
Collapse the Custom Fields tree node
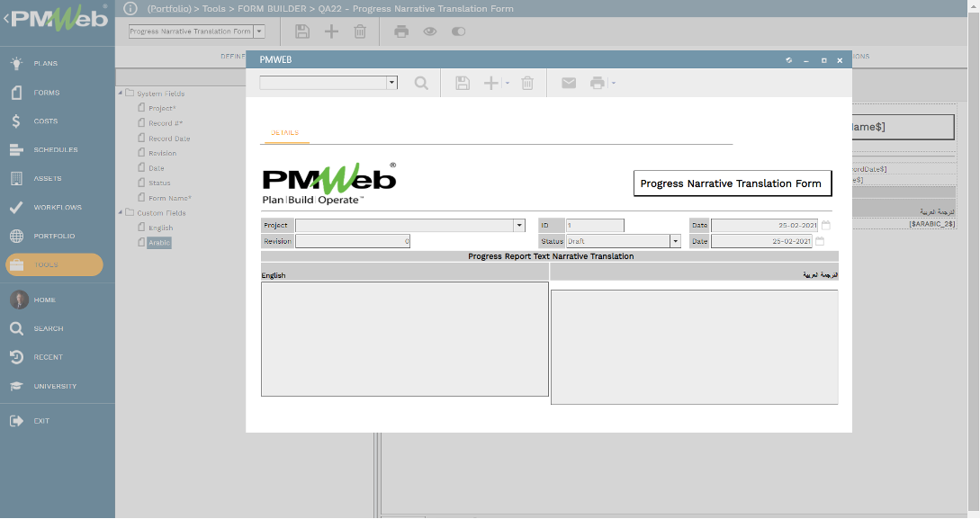coord(121,213)
